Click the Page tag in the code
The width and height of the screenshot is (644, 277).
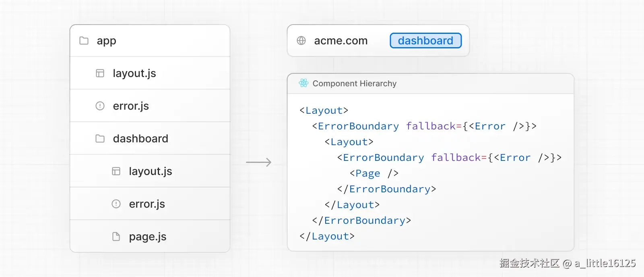pyautogui.click(x=367, y=173)
